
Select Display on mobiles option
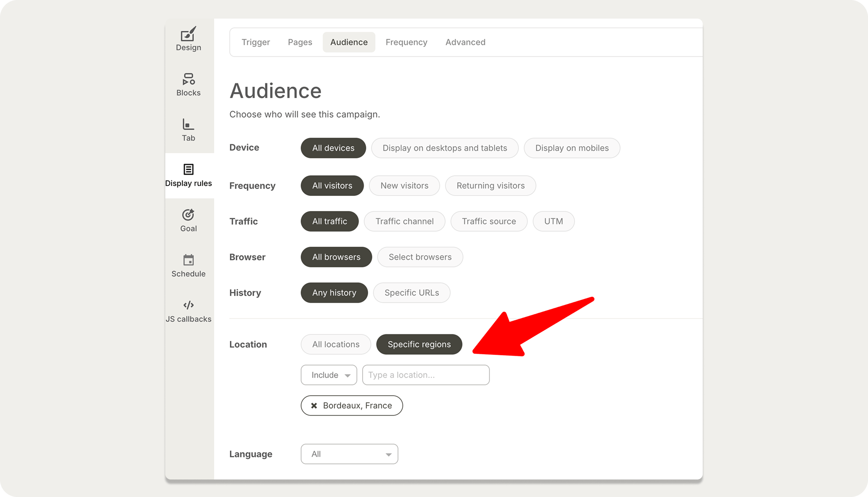[572, 148]
